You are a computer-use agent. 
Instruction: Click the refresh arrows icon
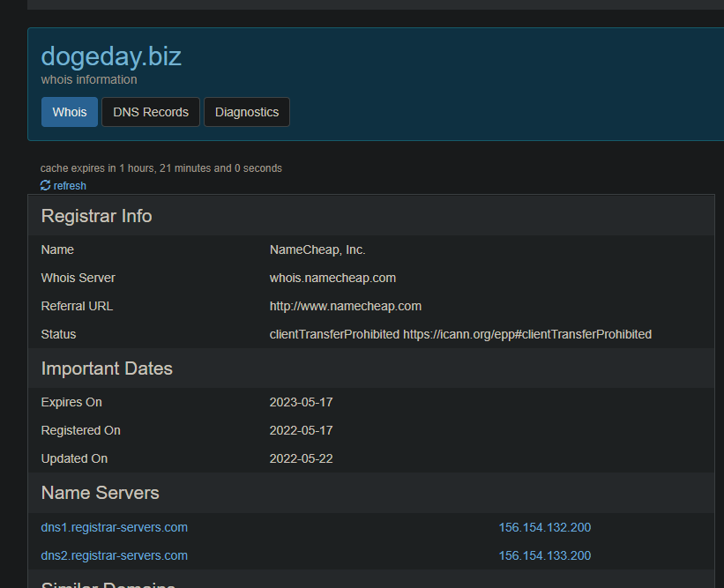point(46,186)
